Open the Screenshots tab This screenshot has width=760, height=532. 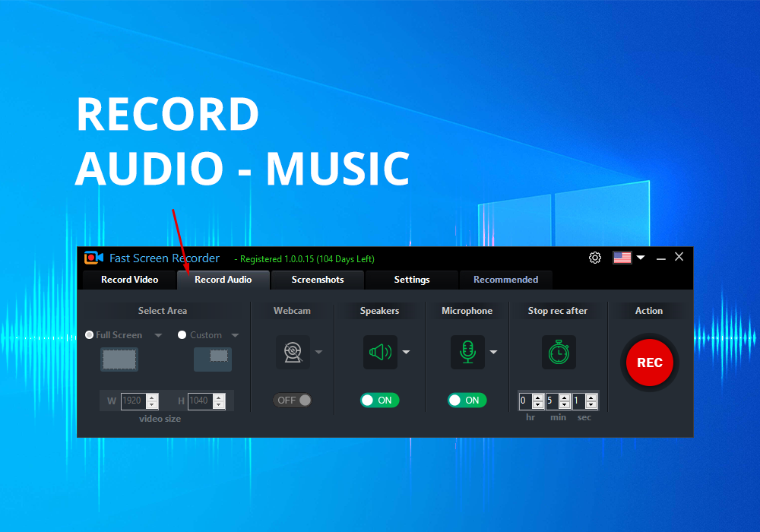pyautogui.click(x=318, y=280)
